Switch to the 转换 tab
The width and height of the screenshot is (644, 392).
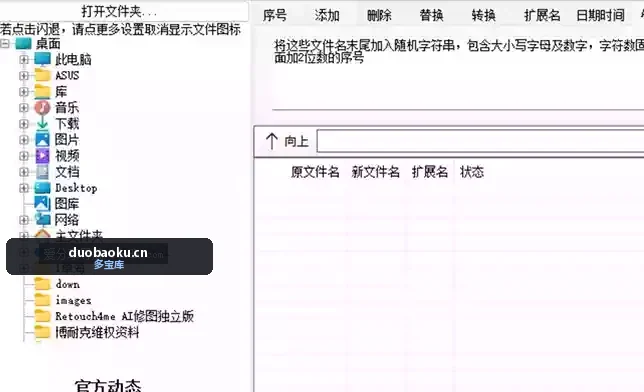coord(483,15)
